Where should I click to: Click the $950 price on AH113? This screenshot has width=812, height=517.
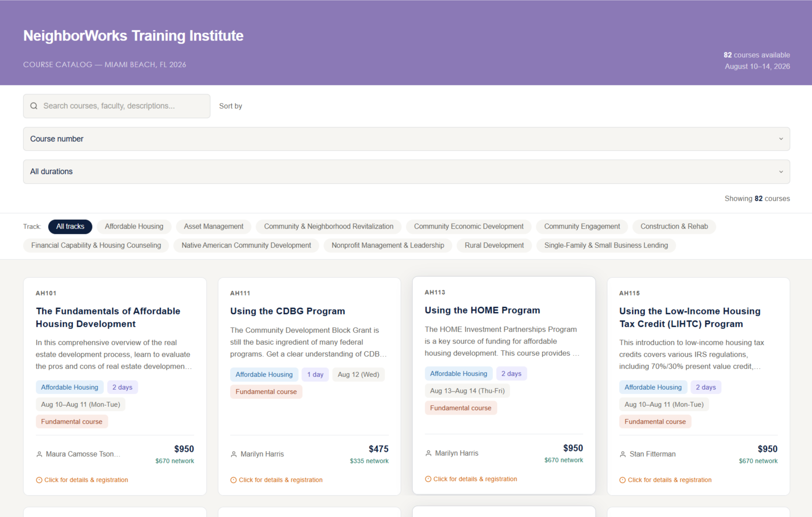click(x=573, y=448)
